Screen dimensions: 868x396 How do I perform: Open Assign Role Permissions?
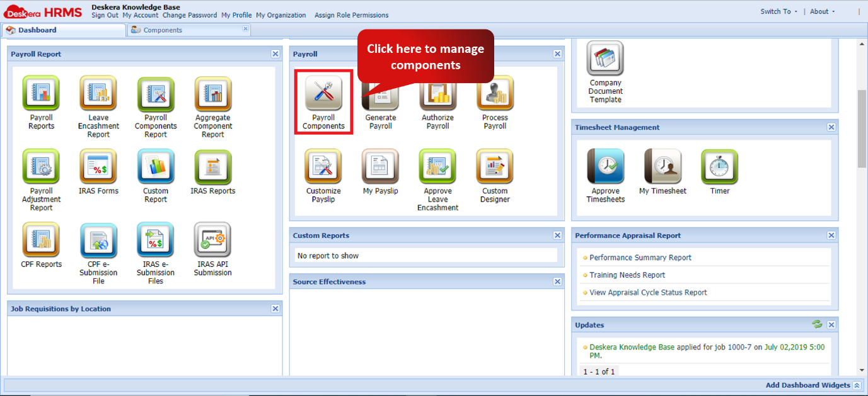[x=351, y=15]
